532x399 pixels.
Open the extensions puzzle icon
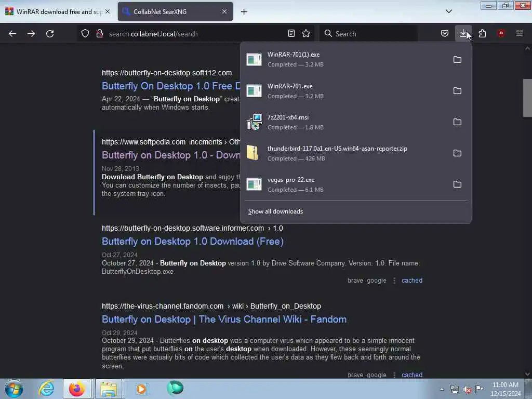tap(482, 33)
